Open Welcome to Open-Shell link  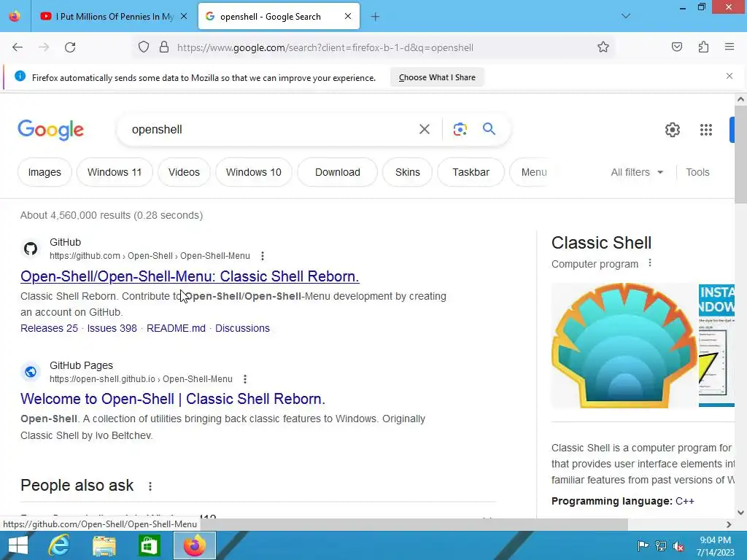coord(172,399)
